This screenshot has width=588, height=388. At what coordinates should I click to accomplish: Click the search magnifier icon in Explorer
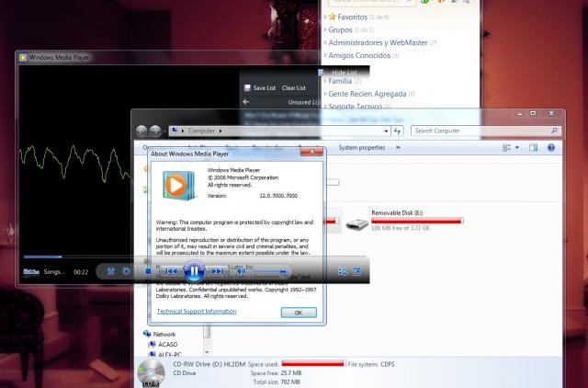(x=554, y=131)
